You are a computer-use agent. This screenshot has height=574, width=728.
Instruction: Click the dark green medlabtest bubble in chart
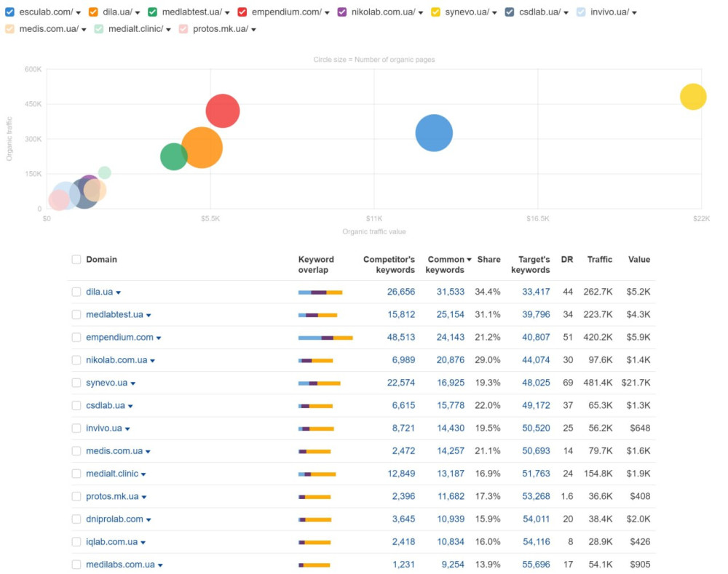tap(173, 157)
